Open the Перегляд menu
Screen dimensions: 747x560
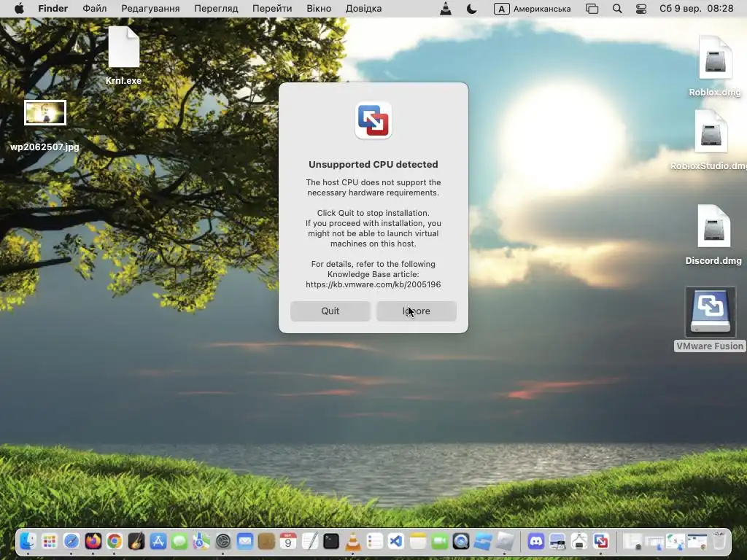(216, 9)
